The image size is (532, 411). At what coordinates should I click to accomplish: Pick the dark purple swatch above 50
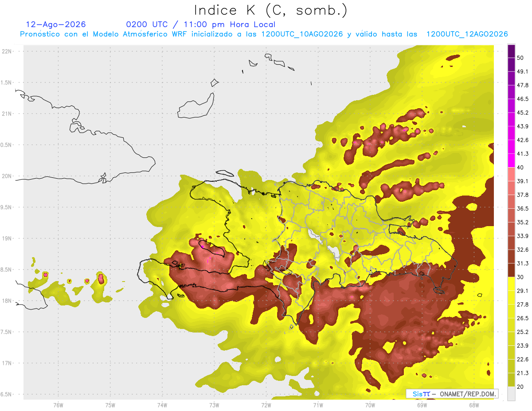511,51
